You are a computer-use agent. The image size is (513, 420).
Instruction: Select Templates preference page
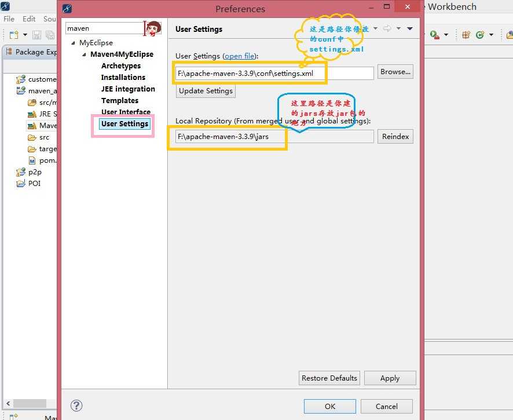point(120,100)
